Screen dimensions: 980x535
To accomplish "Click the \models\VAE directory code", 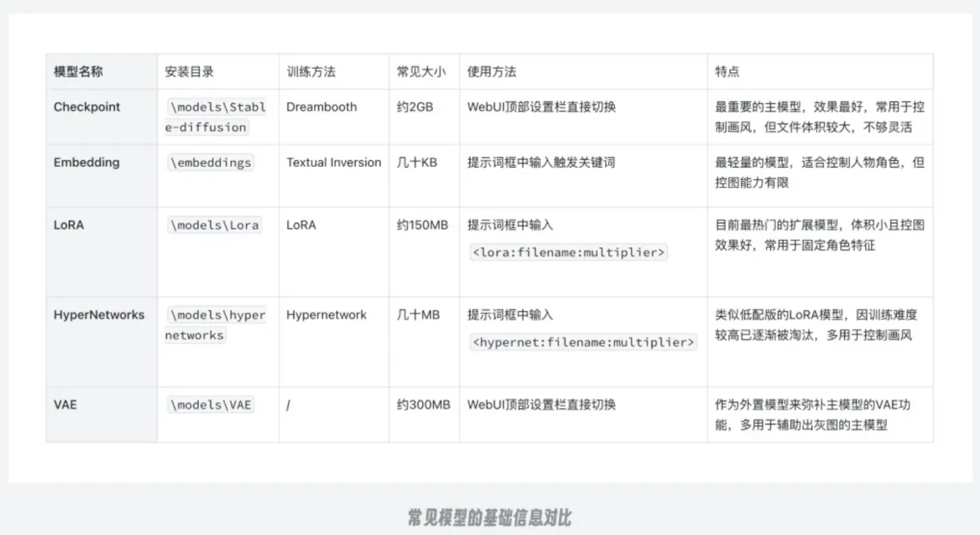I will pyautogui.click(x=210, y=405).
